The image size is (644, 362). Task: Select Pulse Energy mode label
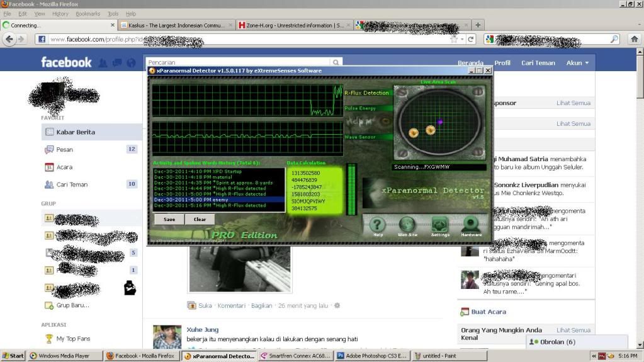tap(360, 108)
